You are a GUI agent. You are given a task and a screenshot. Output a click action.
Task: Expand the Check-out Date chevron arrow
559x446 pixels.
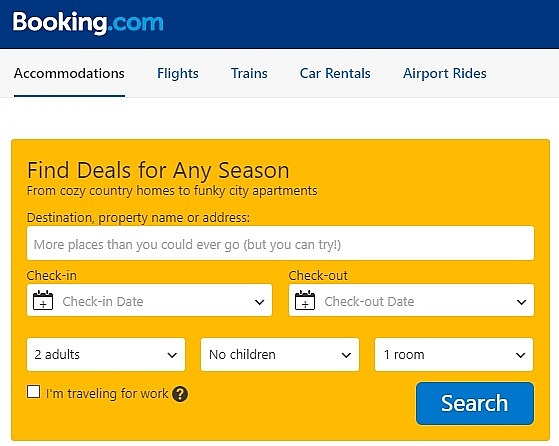[x=522, y=302]
